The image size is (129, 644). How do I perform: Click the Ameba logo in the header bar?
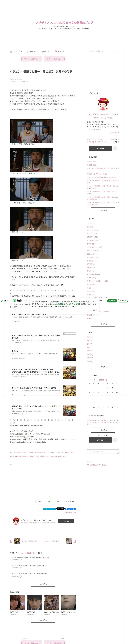(x=5, y=301)
